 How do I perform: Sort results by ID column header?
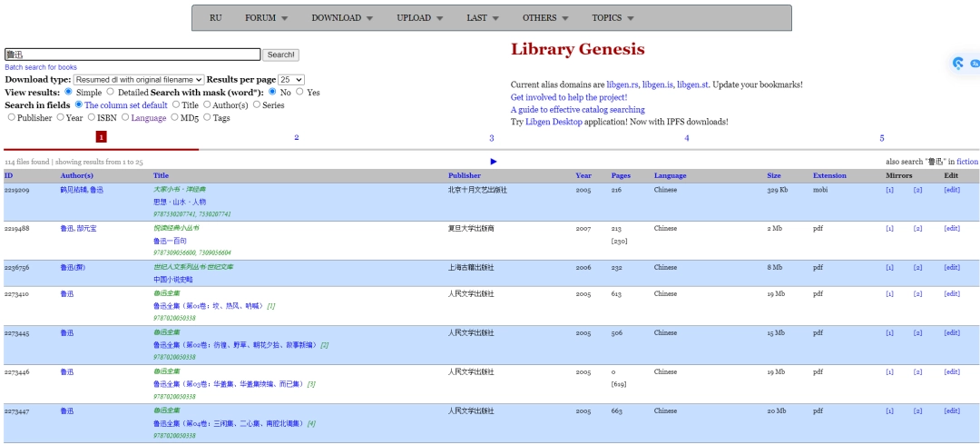[x=8, y=176]
